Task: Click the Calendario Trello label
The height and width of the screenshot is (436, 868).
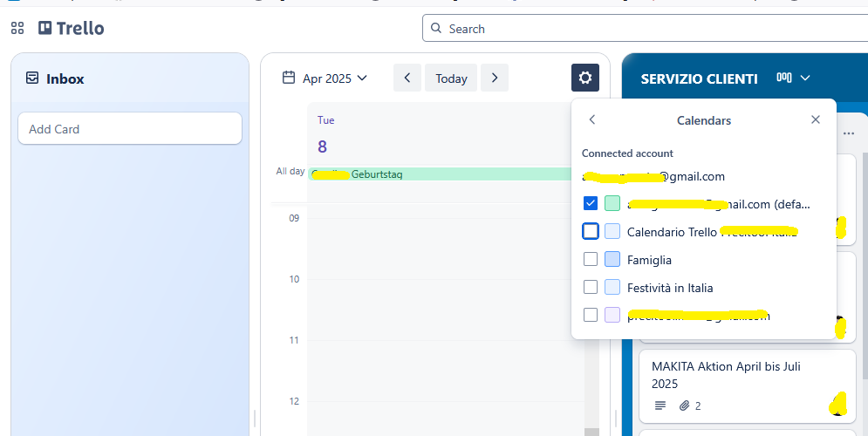Action: [712, 232]
